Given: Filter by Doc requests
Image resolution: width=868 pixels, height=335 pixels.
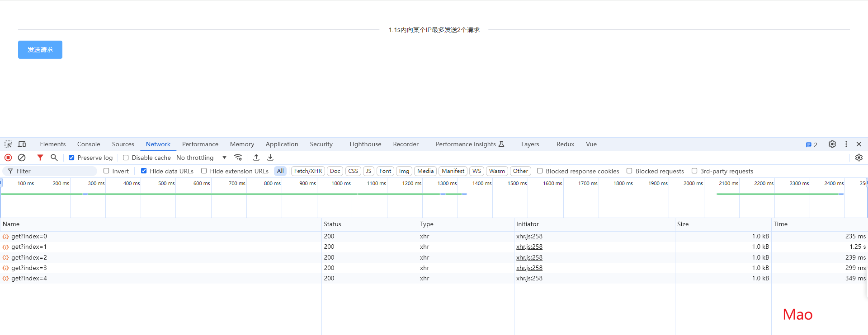Looking at the screenshot, I should [335, 171].
